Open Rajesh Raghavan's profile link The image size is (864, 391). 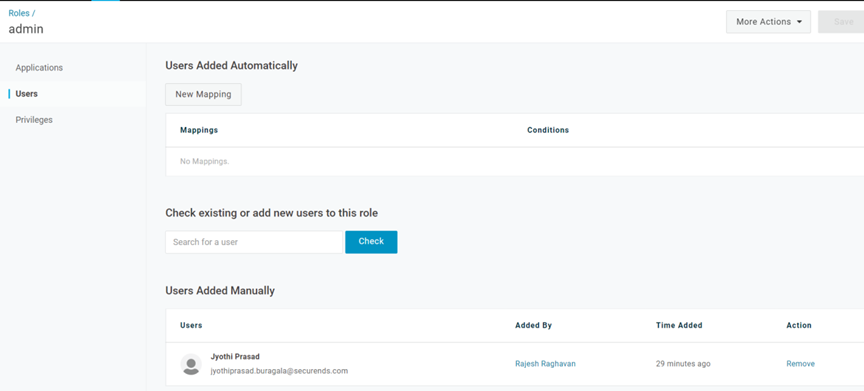click(x=545, y=364)
